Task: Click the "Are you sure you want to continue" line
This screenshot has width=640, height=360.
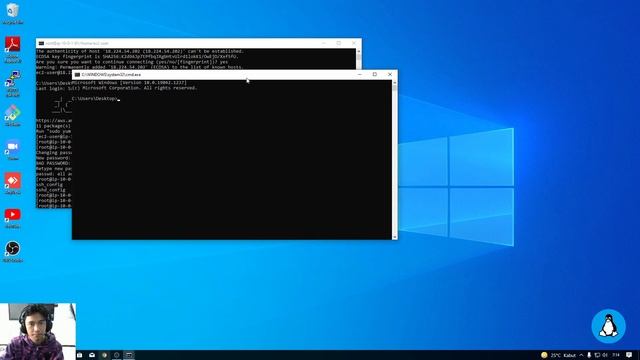Action: point(132,62)
